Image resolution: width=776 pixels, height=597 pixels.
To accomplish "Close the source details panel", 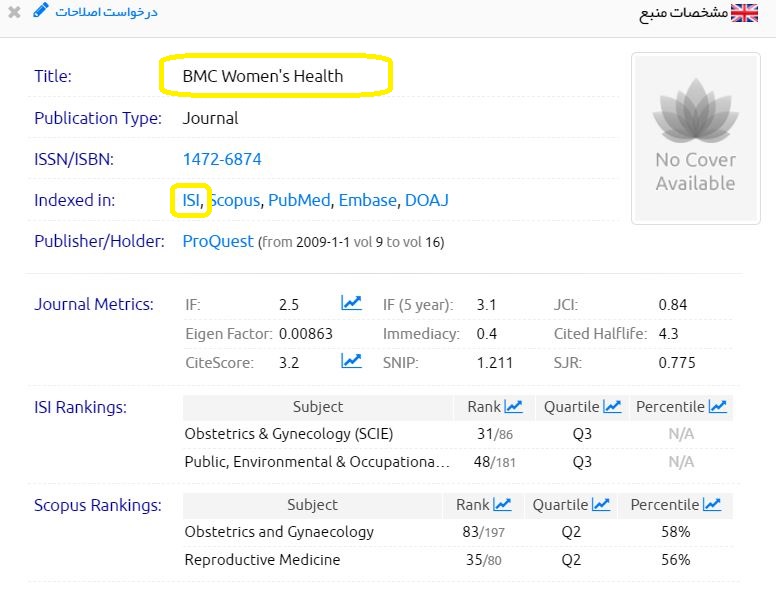I will tap(14, 12).
